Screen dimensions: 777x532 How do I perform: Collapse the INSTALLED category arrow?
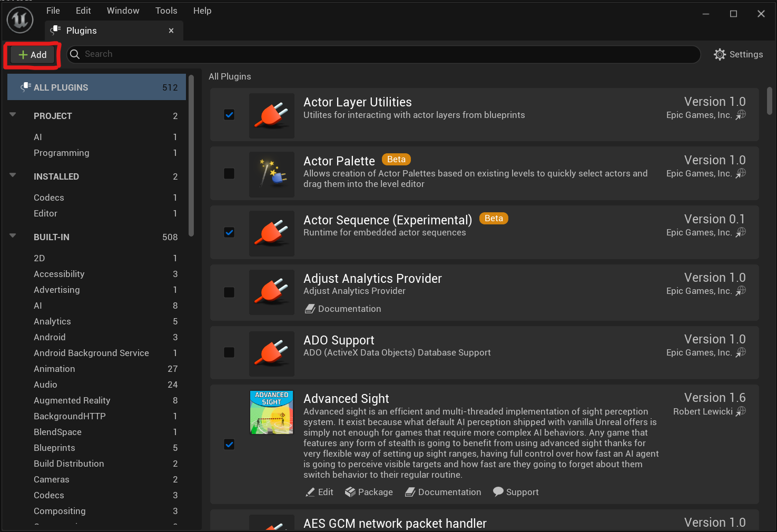click(x=13, y=175)
